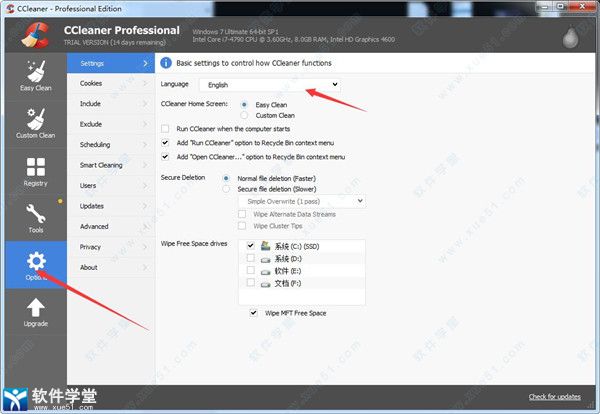
Task: Click the blue info icon
Action: tap(166, 63)
